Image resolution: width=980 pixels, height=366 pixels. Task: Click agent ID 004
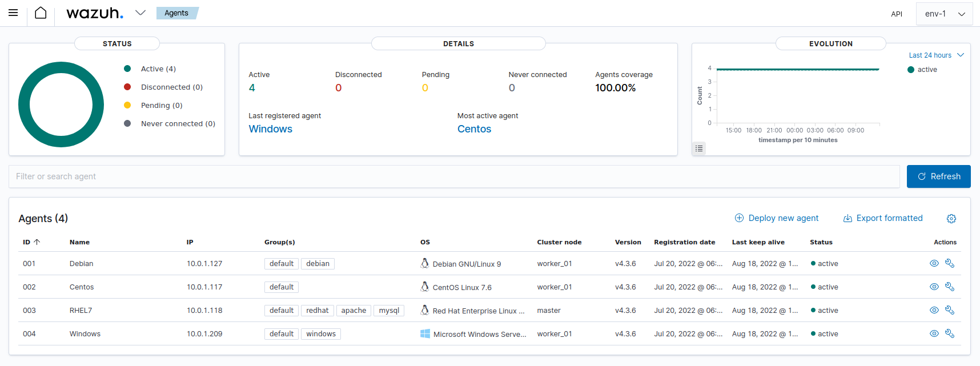(x=29, y=333)
